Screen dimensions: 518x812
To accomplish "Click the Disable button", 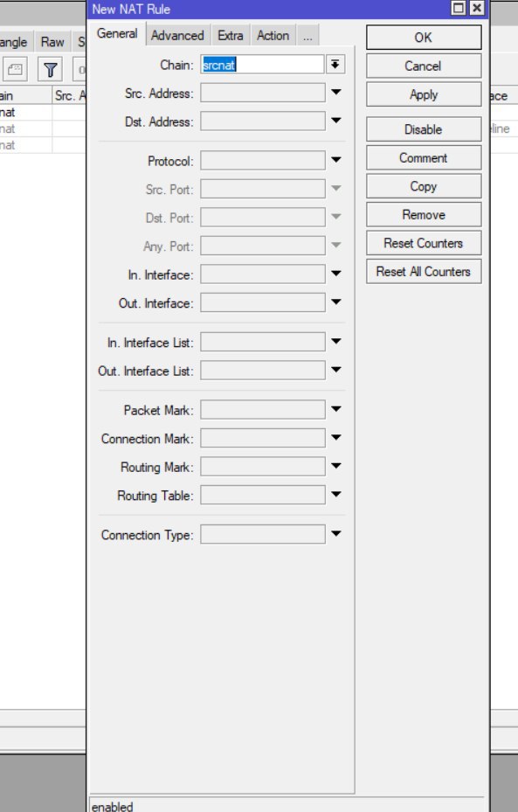I will click(424, 129).
